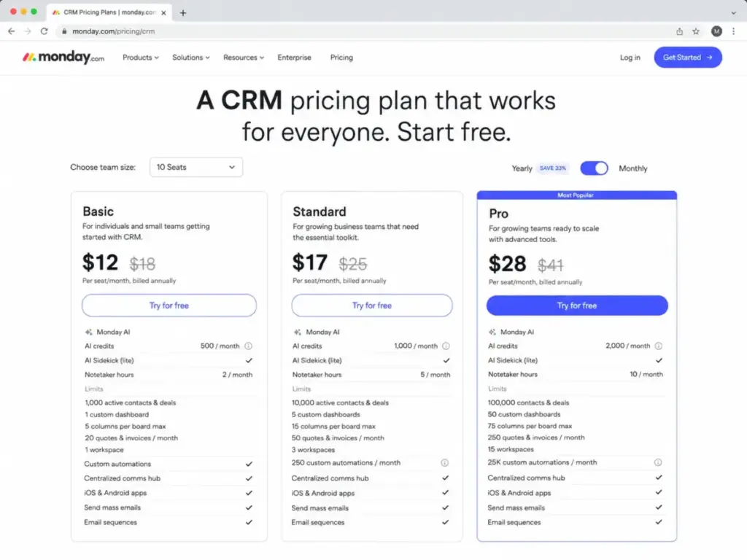The width and height of the screenshot is (747, 560).
Task: Expand the Solutions menu
Action: [x=190, y=58]
